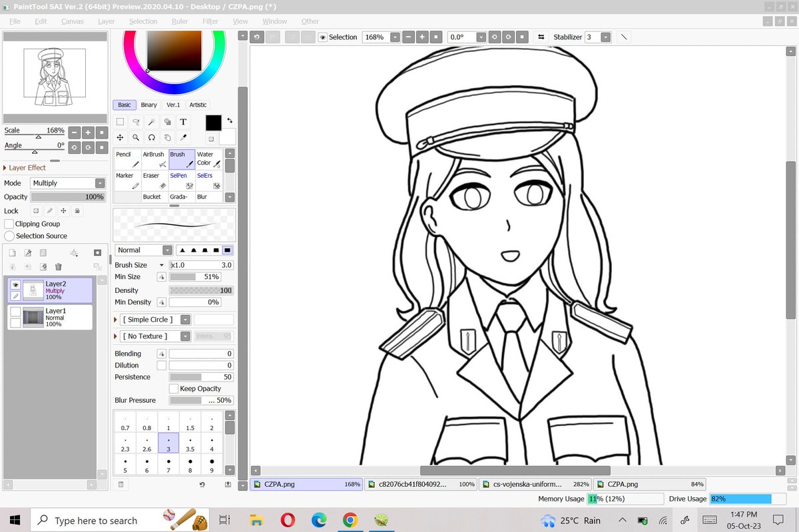This screenshot has width=799, height=532.
Task: Choose the SelPen selection pen
Action: point(182,180)
